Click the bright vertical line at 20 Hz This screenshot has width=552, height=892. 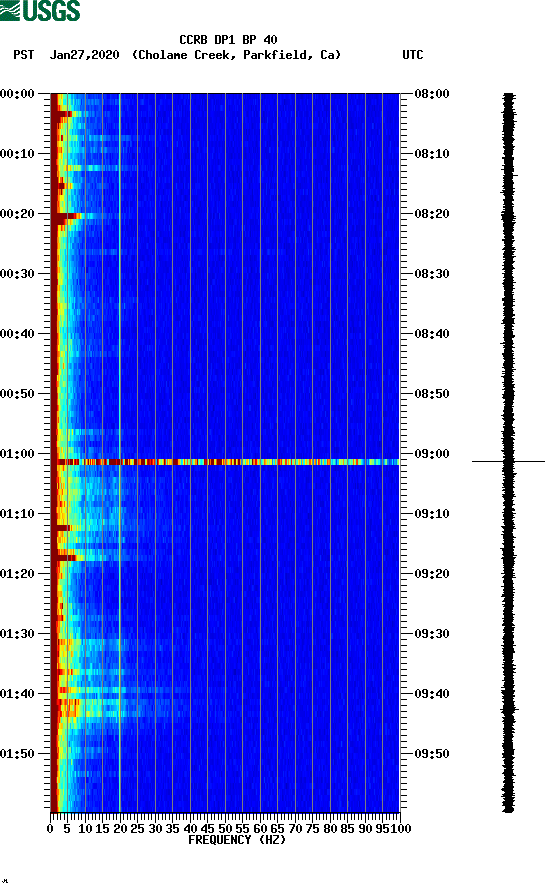120,453
